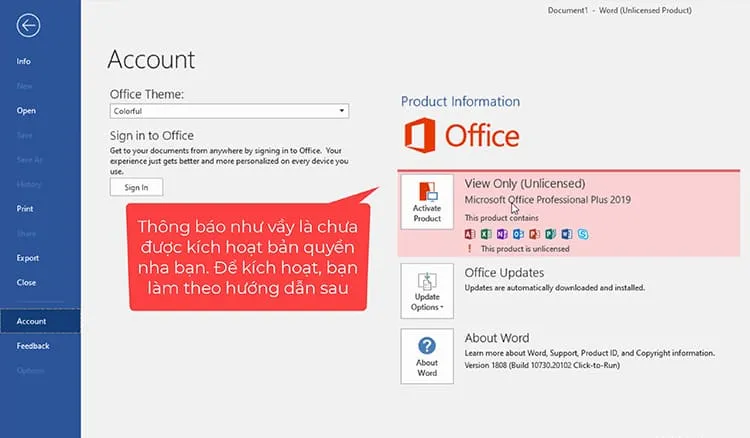
Task: Go to Print in the sidebar
Action: tap(25, 208)
